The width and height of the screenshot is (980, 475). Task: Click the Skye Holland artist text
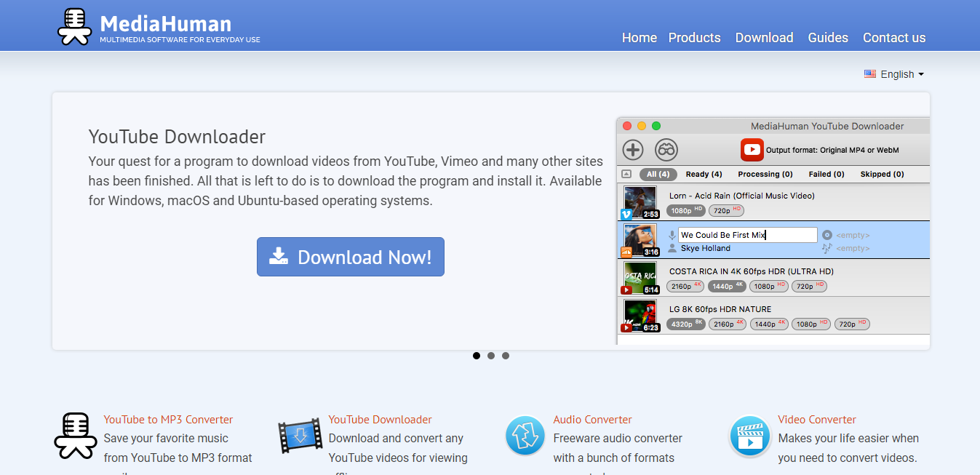(x=706, y=248)
